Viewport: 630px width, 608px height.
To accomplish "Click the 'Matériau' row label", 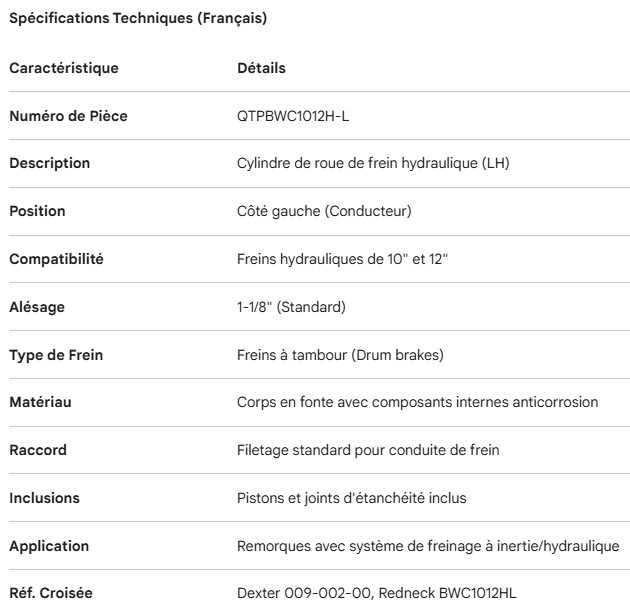I will (x=40, y=402).
